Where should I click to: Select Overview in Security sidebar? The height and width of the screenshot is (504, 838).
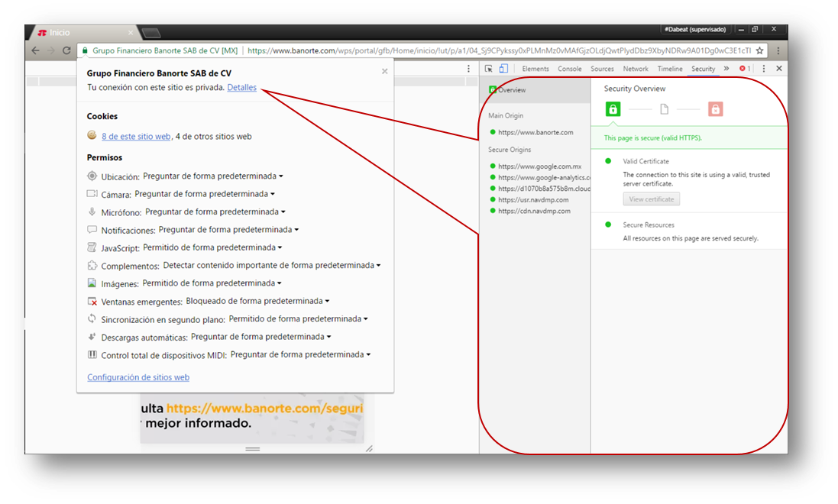535,90
